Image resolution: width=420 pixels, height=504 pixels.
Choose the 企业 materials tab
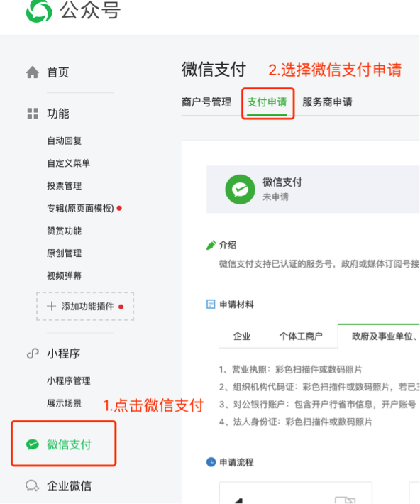coord(242,336)
